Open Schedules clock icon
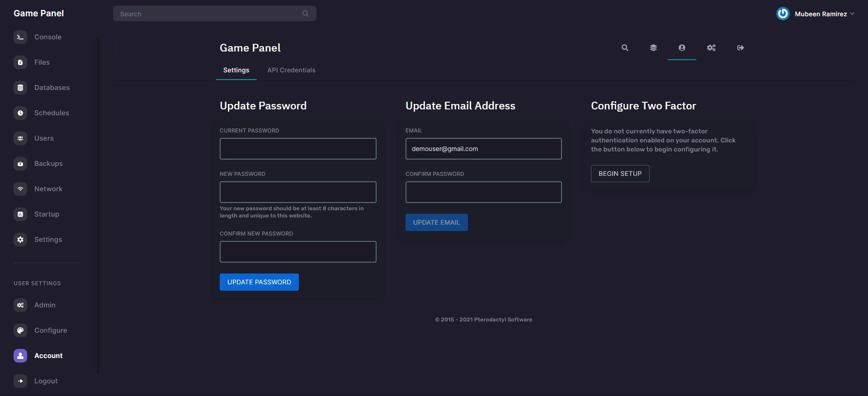This screenshot has width=868, height=396. (20, 113)
